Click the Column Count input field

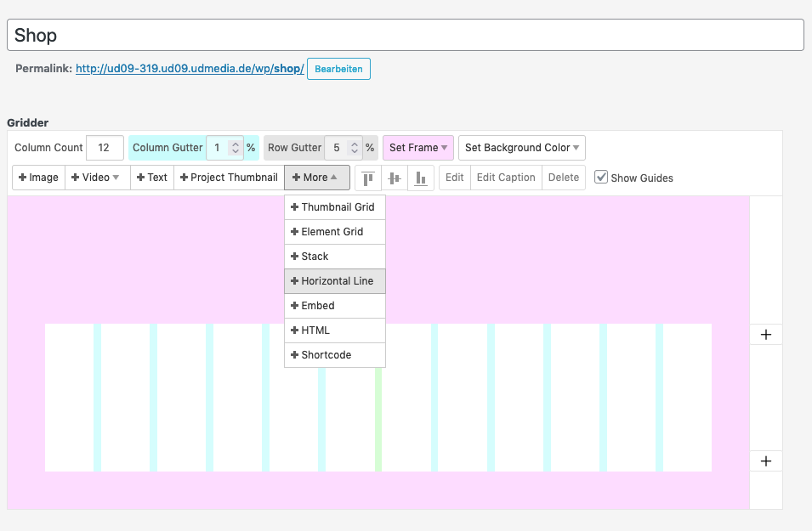coord(105,148)
